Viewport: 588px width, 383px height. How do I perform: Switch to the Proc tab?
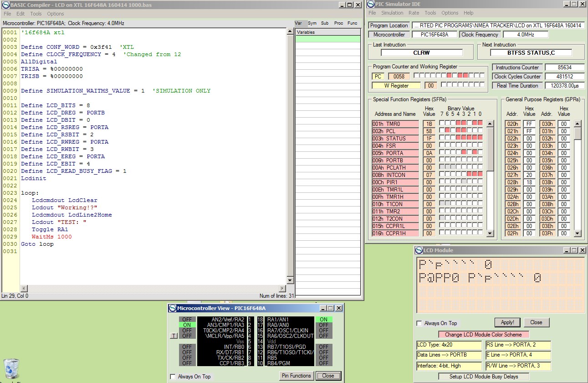pyautogui.click(x=338, y=23)
